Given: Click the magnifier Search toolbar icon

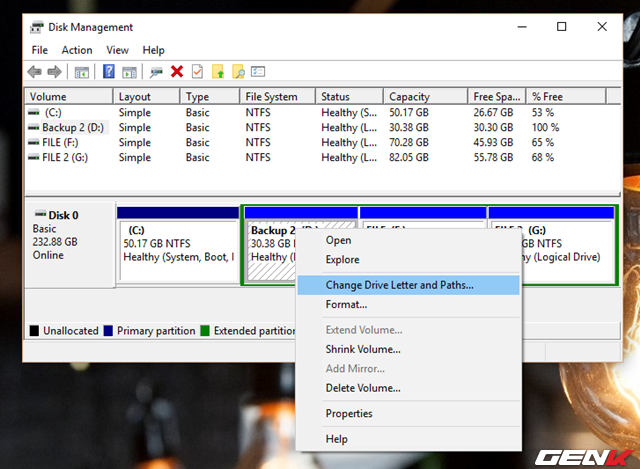Looking at the screenshot, I should (x=238, y=71).
